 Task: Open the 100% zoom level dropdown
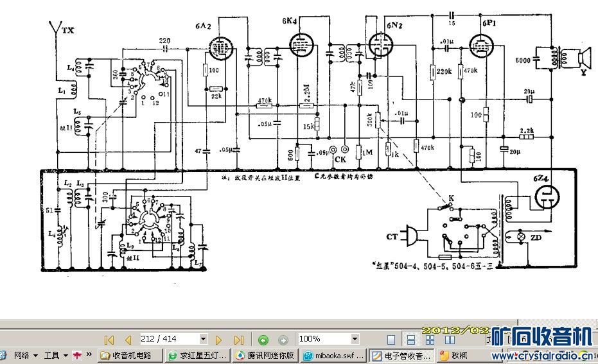pos(355,339)
